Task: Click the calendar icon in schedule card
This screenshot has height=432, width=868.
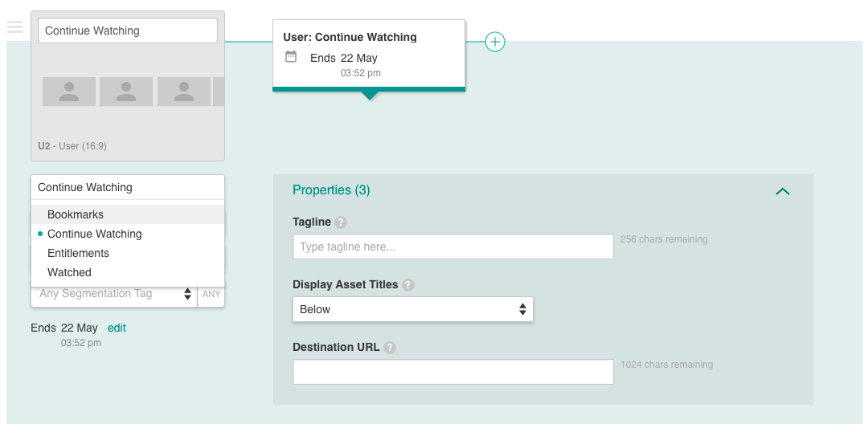Action: [291, 56]
